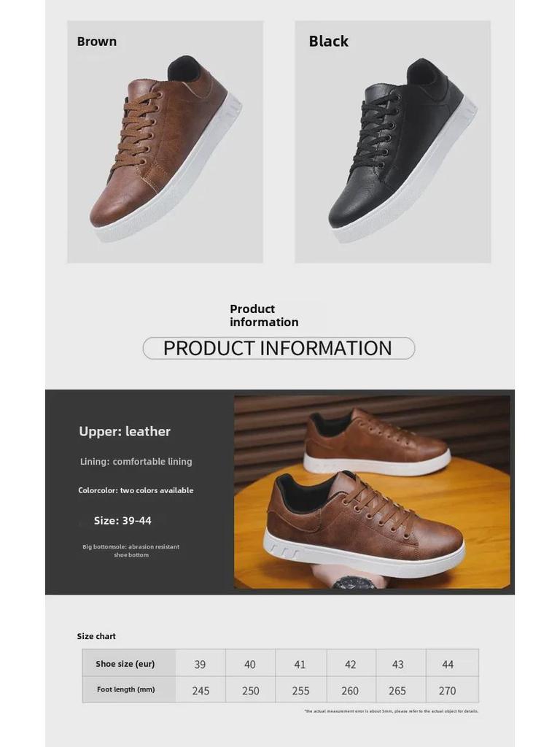Click the Black shoe product image

[392, 142]
